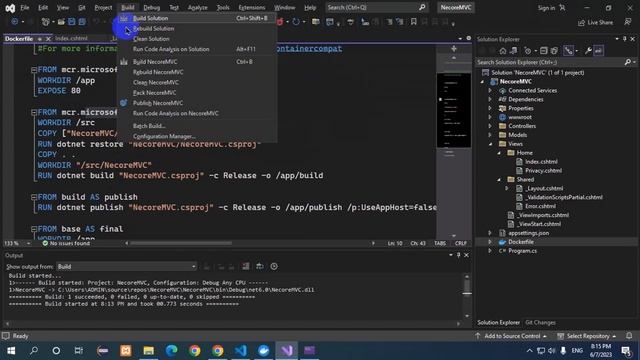Collapse Shared folder under Views
This screenshot has height=360, width=640.
click(499, 180)
